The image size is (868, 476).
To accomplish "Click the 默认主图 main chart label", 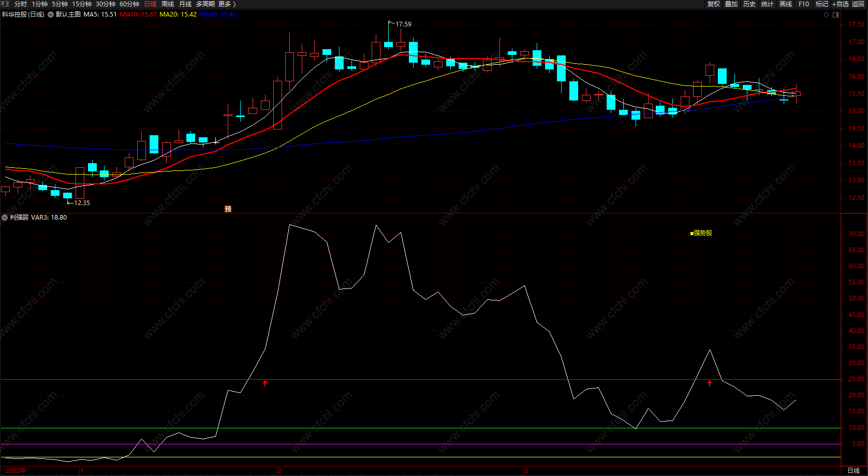I will (68, 15).
